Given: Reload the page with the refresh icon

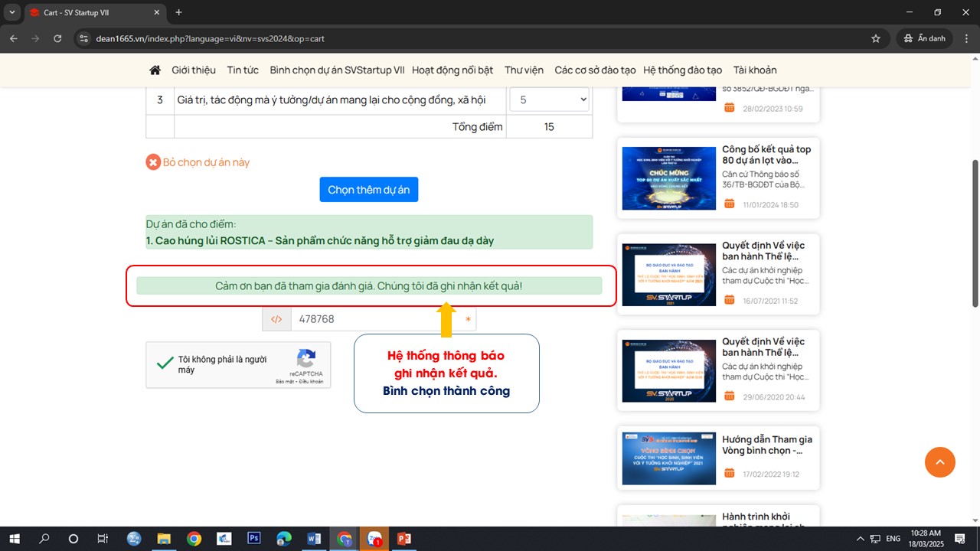Looking at the screenshot, I should click(x=57, y=38).
